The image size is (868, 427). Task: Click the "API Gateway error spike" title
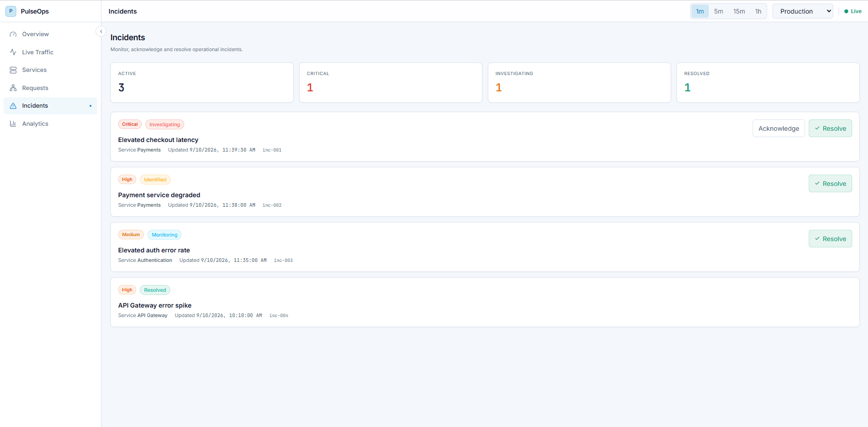pyautogui.click(x=155, y=305)
